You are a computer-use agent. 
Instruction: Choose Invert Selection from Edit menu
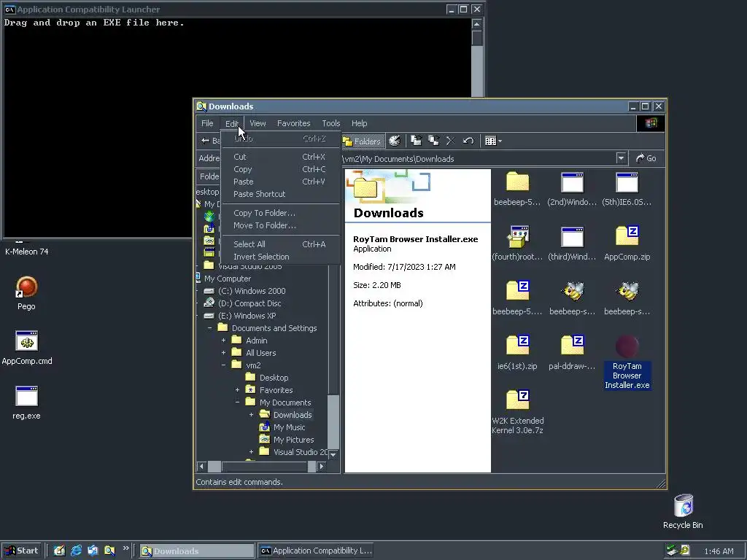tap(280, 257)
